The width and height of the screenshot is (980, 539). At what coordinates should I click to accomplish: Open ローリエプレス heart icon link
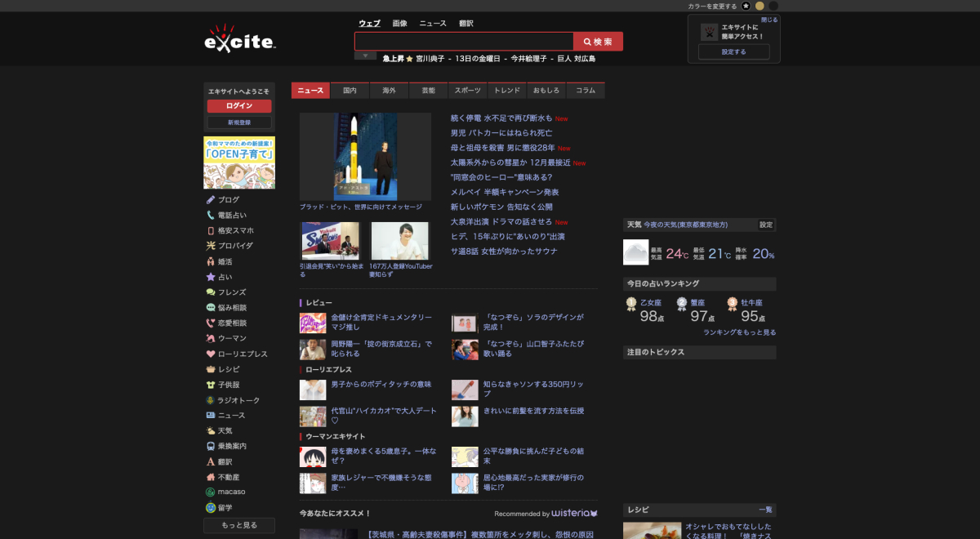pos(237,354)
